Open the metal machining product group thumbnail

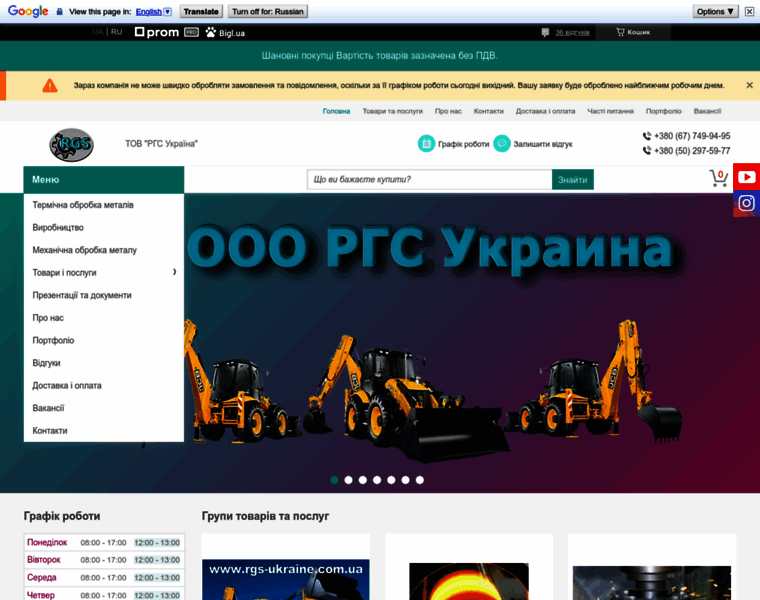tap(651, 583)
